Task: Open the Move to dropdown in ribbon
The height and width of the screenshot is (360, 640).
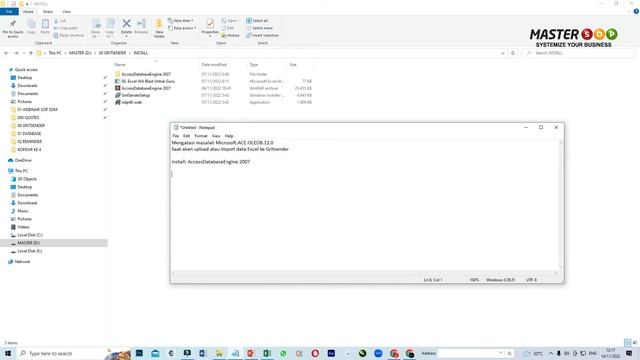Action: tap(96, 28)
